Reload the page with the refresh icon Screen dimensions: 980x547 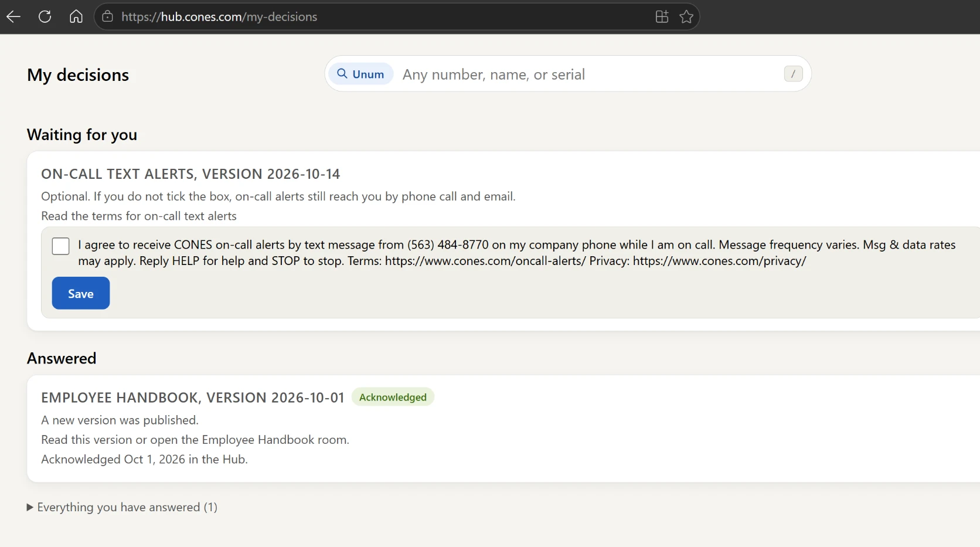pos(45,16)
